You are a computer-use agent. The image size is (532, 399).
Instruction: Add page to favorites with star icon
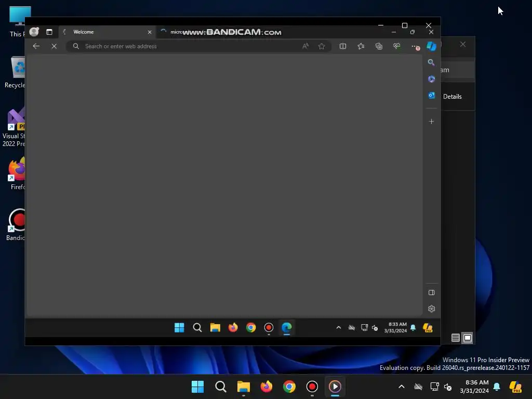[322, 46]
